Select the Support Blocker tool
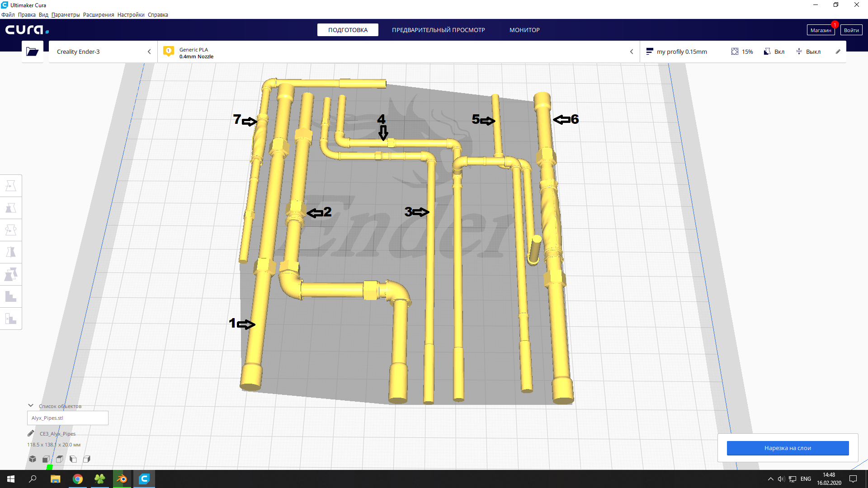Viewport: 868px width, 488px height. click(11, 319)
